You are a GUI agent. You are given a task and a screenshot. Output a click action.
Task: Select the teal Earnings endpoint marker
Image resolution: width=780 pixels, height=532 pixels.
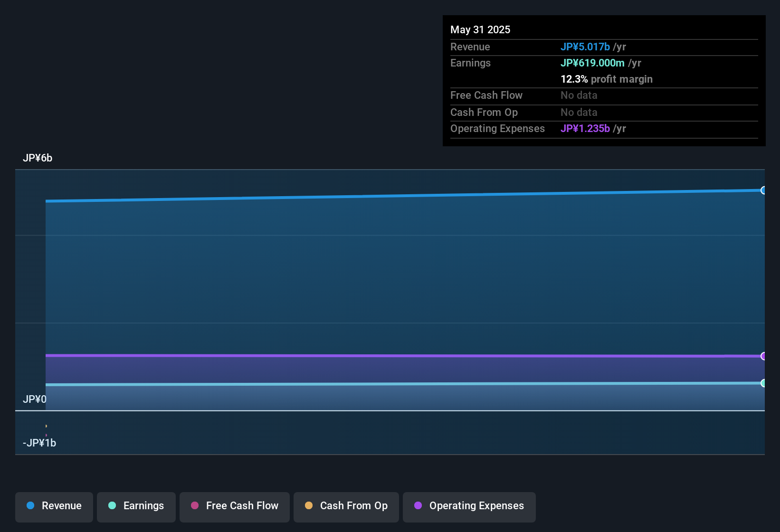point(763,383)
